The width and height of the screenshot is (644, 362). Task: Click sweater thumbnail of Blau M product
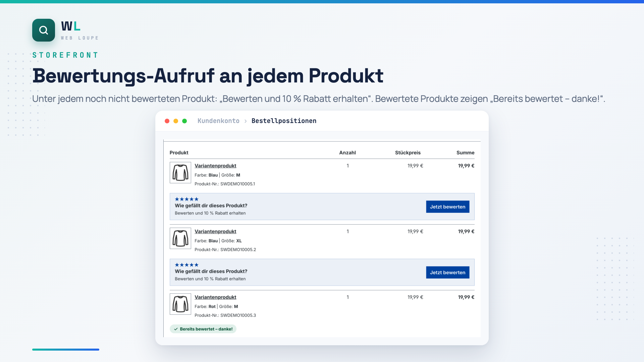tap(180, 173)
